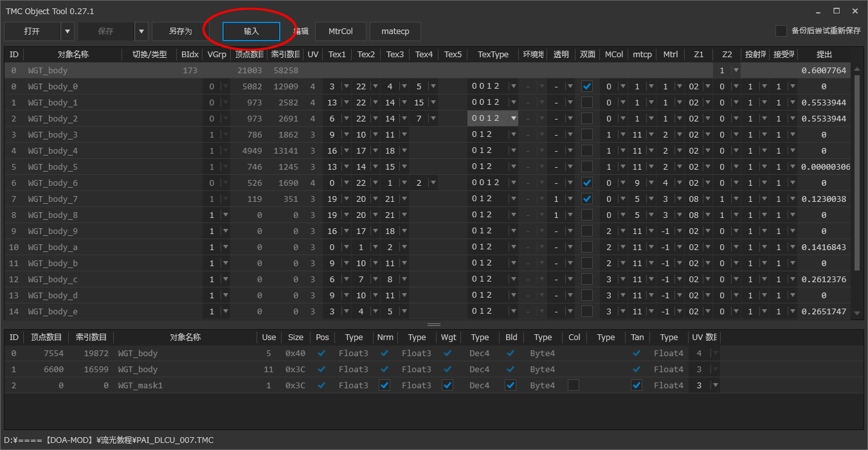Click the 対象名称 column header in upper table
Viewport: 868px width, 450px height.
[x=73, y=55]
